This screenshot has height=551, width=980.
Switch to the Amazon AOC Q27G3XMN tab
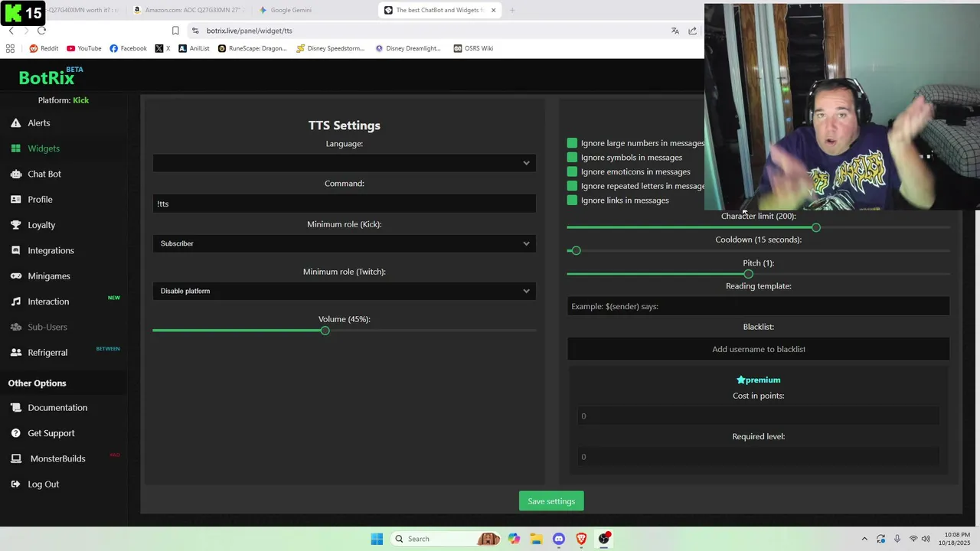pyautogui.click(x=188, y=10)
